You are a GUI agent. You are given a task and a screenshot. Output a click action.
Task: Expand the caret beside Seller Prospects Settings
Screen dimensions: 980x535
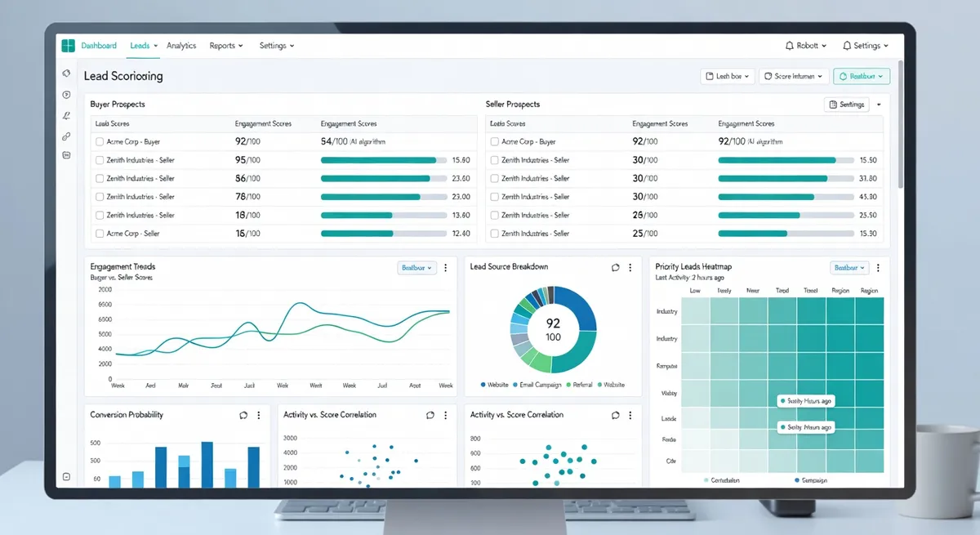[x=879, y=105]
